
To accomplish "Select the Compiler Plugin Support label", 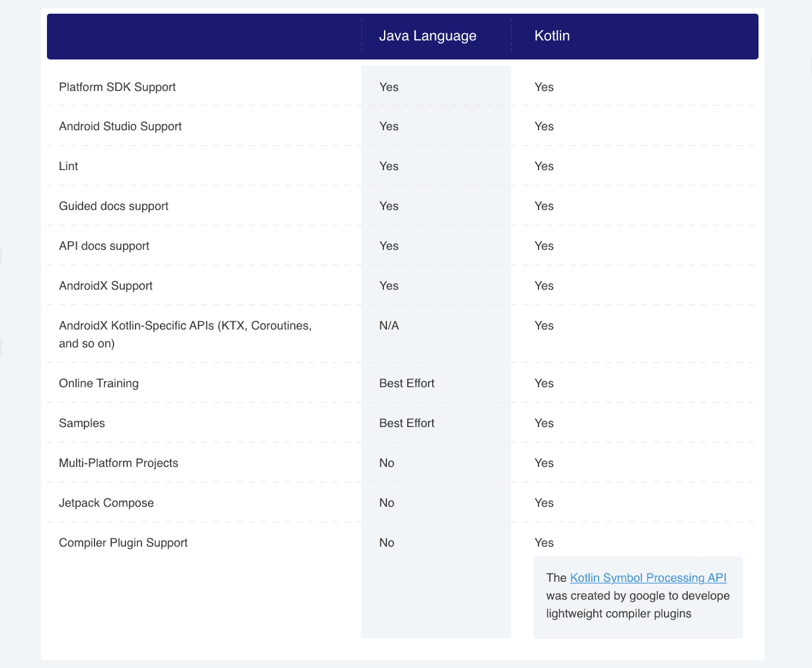I will tap(123, 542).
